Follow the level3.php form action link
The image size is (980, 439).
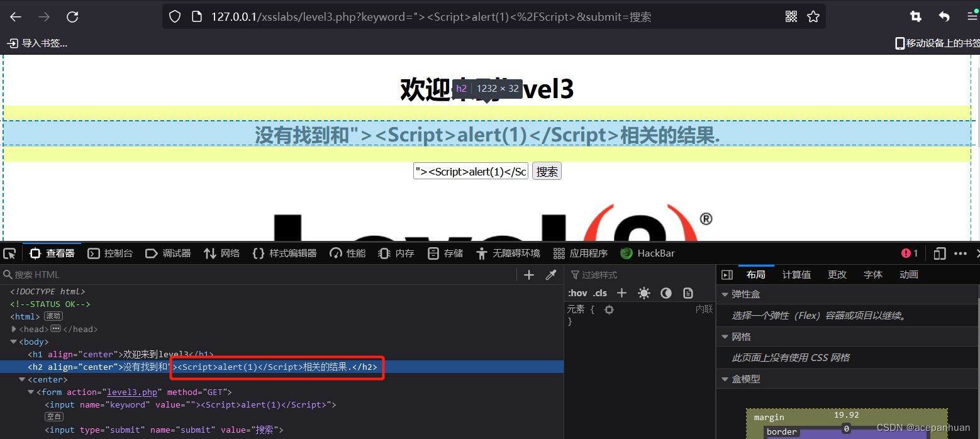click(x=132, y=392)
